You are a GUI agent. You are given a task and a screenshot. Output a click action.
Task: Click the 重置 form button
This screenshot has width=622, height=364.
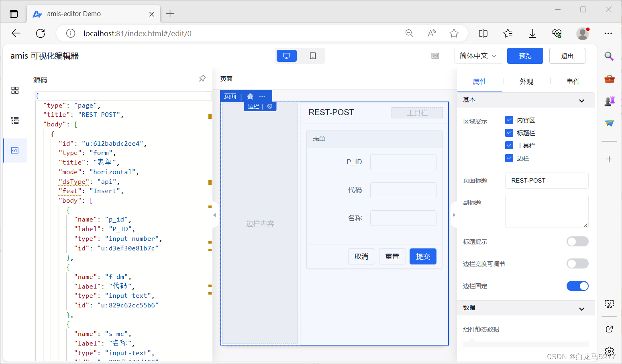(x=392, y=256)
